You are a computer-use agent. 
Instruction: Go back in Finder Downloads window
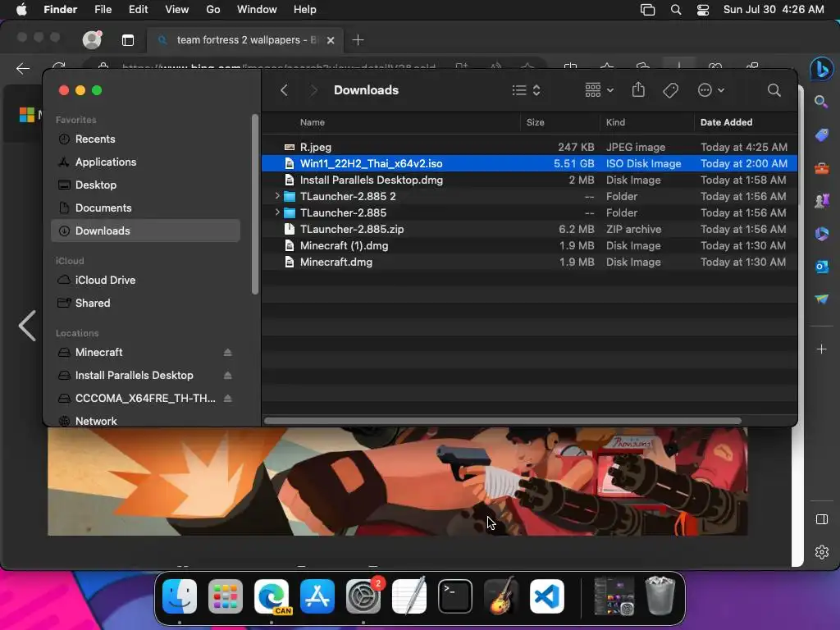point(285,90)
